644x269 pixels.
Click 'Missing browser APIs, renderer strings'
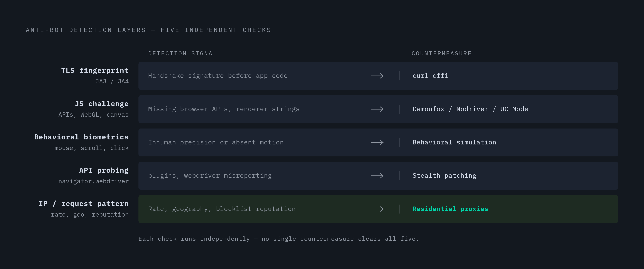pyautogui.click(x=224, y=109)
